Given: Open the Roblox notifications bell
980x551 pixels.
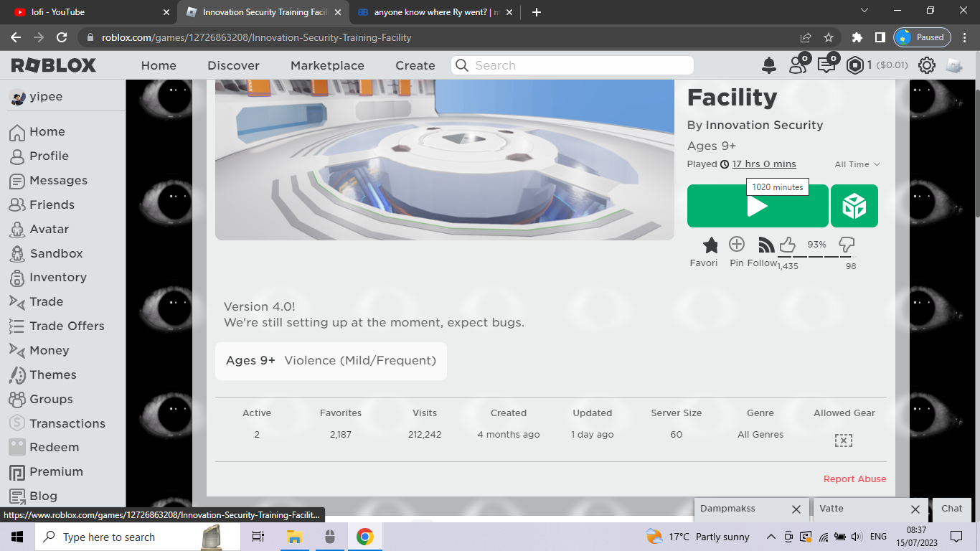Looking at the screenshot, I should click(x=769, y=65).
